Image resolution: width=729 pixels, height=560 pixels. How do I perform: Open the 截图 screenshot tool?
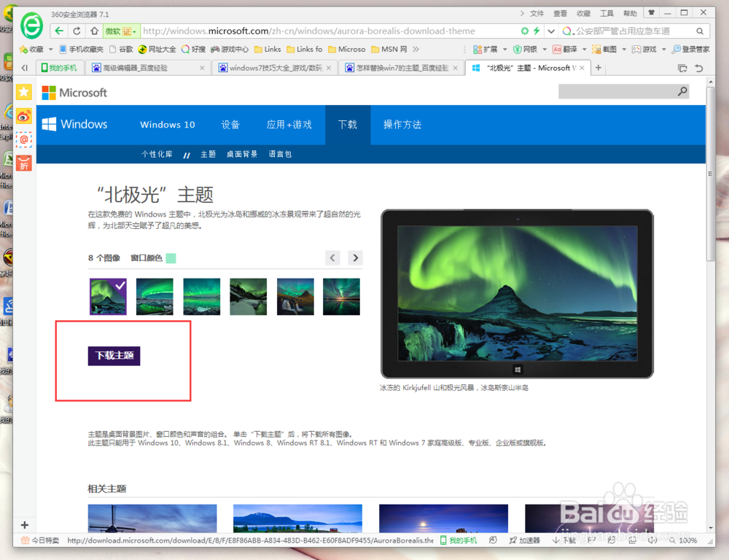pyautogui.click(x=607, y=50)
